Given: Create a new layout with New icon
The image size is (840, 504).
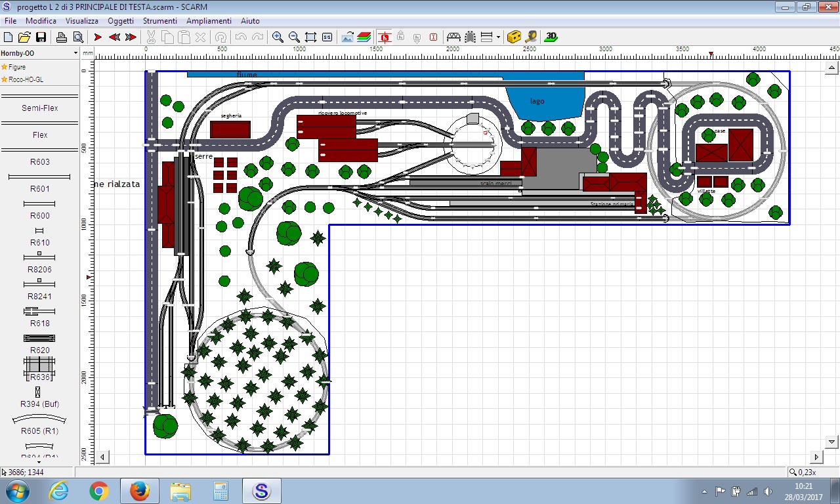Looking at the screenshot, I should (x=9, y=37).
